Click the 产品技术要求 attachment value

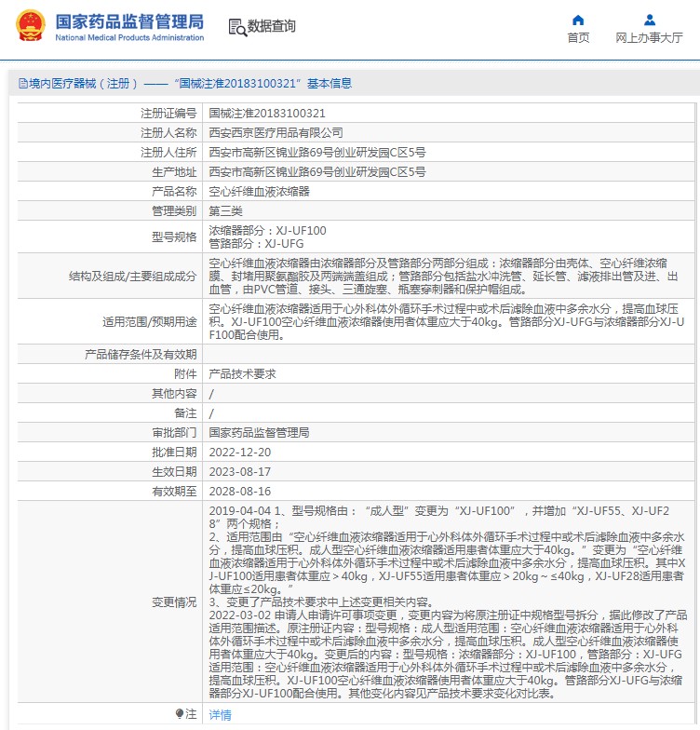tap(242, 374)
